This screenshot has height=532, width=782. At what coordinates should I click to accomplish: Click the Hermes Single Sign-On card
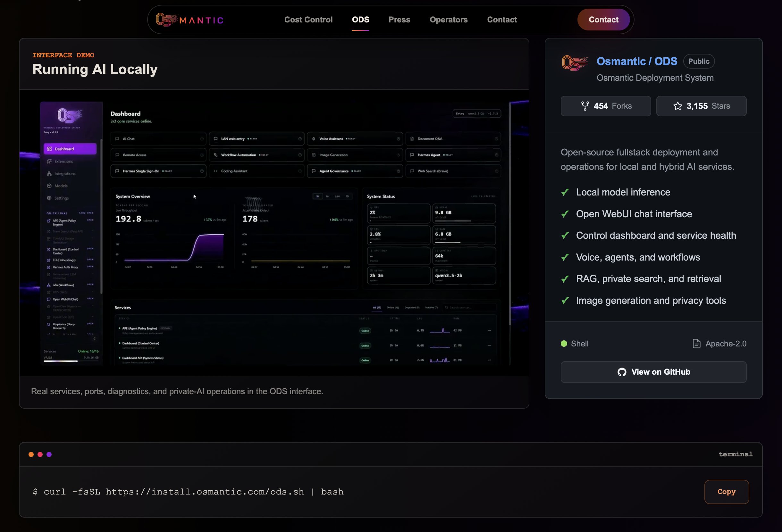pyautogui.click(x=158, y=171)
